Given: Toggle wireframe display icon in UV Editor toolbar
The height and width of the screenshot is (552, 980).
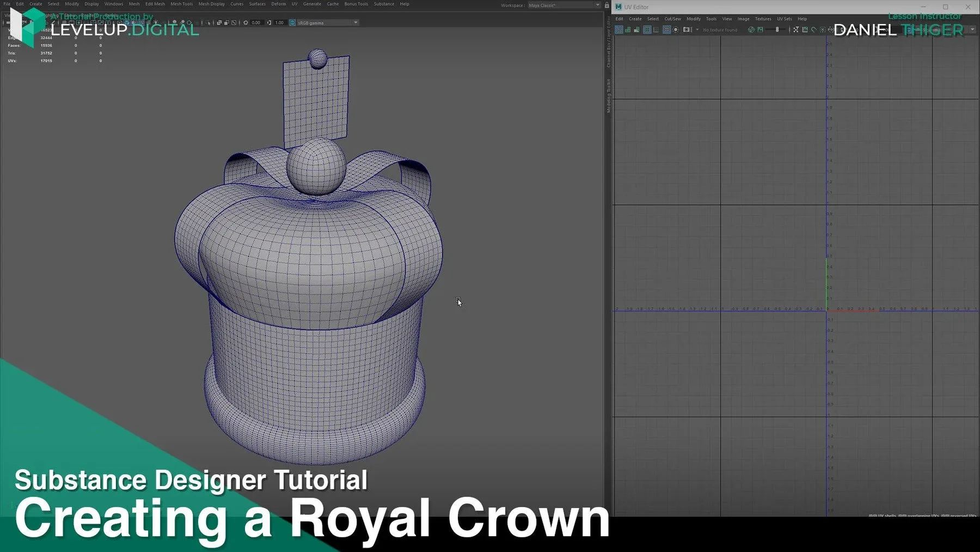Looking at the screenshot, I should click(x=619, y=30).
